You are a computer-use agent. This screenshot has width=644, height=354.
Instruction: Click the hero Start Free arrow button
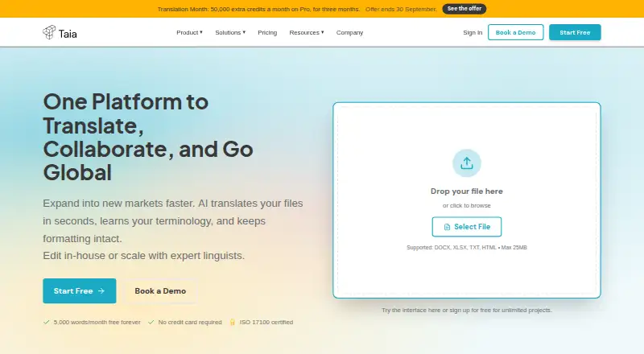click(79, 290)
